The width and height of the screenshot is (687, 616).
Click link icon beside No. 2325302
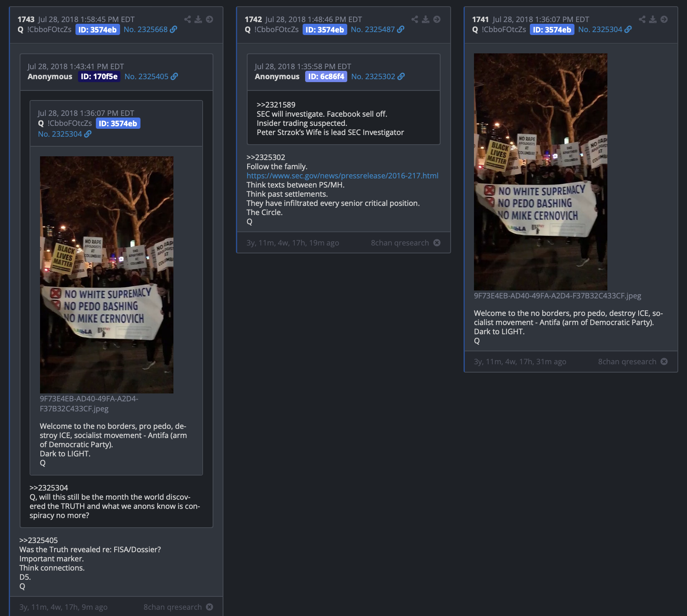pos(401,76)
